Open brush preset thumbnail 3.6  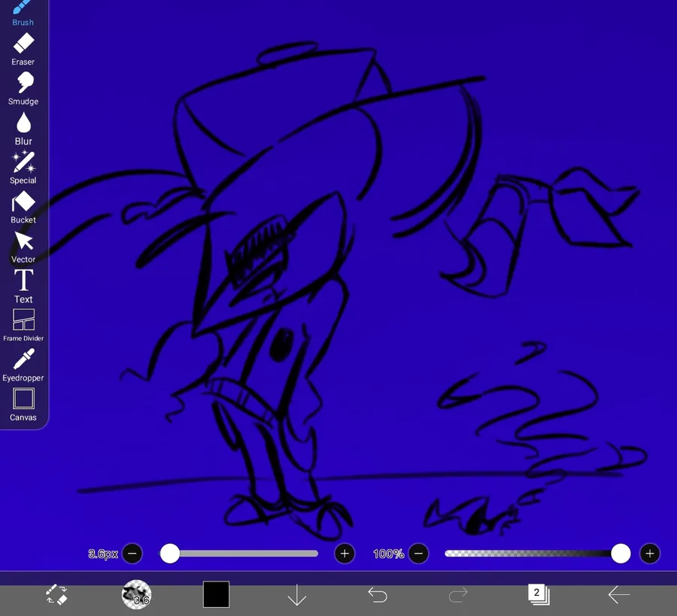(x=136, y=594)
